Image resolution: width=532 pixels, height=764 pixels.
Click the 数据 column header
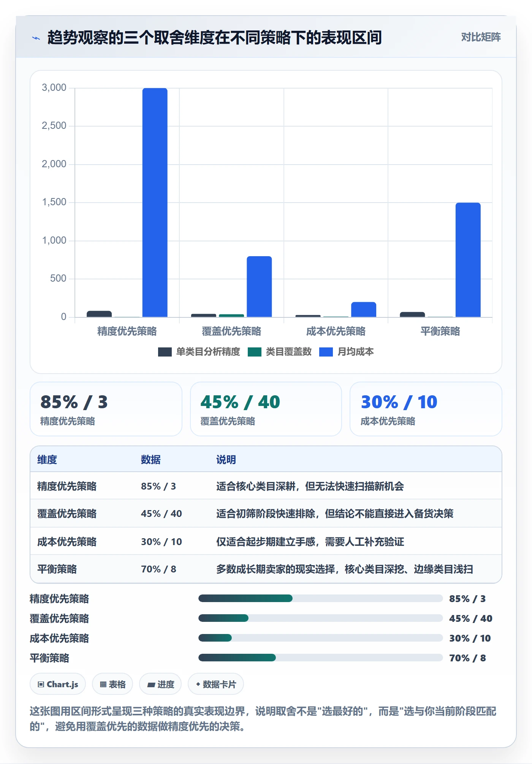click(x=151, y=460)
